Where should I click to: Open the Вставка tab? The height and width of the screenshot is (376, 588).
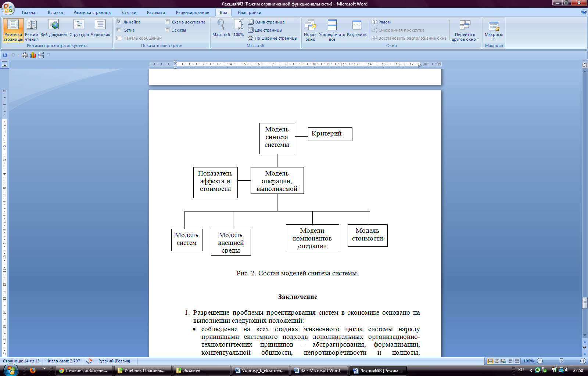(x=55, y=12)
